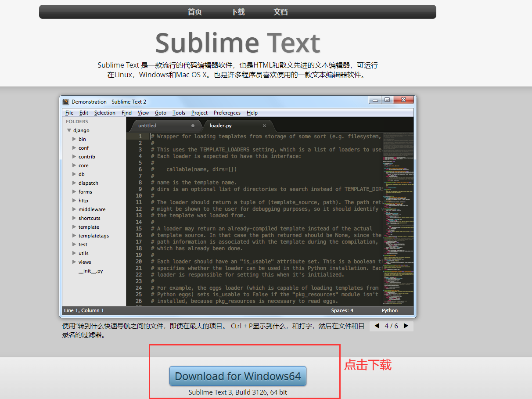Open the Tools menu
532x399 pixels.
pos(179,113)
